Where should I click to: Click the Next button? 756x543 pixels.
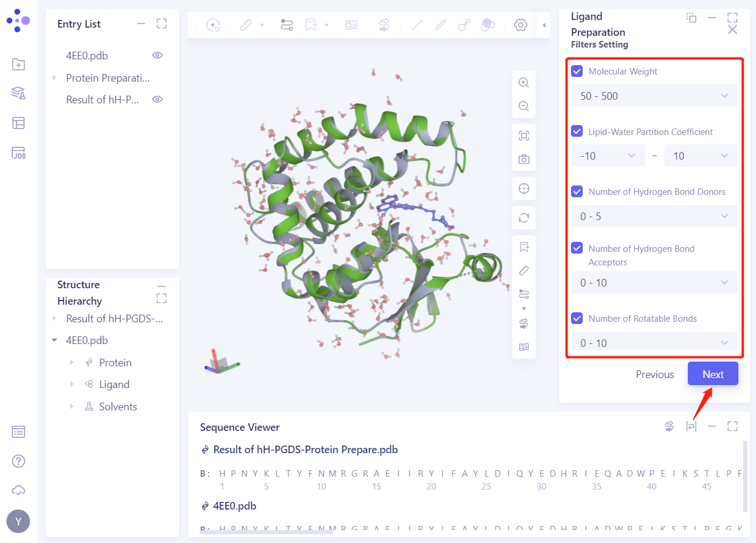coord(713,375)
